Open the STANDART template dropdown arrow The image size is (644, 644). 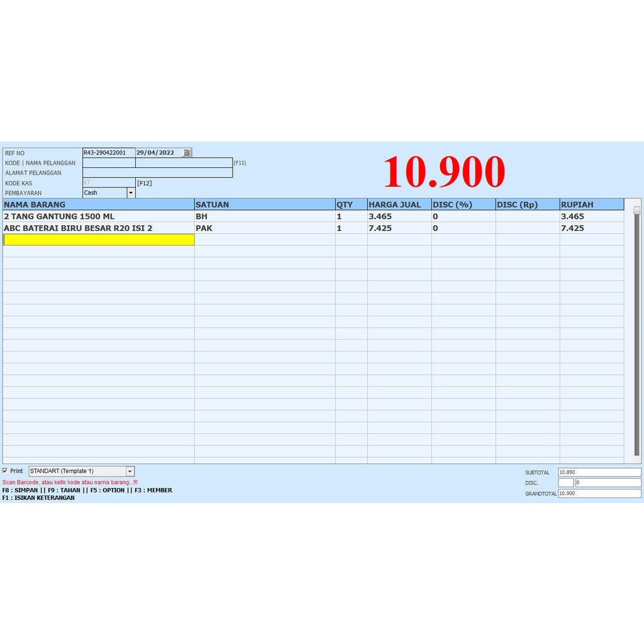(x=130, y=471)
